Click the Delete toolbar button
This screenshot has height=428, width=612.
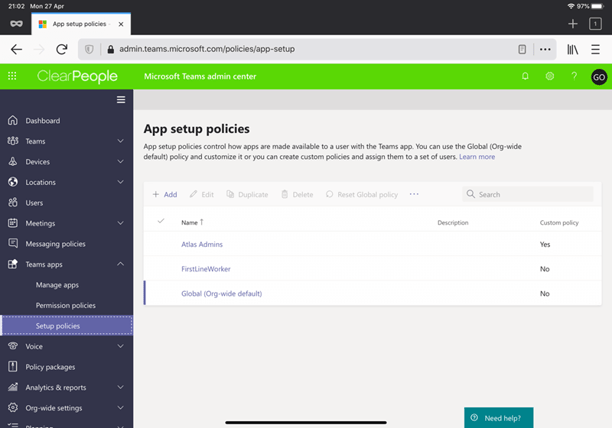click(297, 194)
